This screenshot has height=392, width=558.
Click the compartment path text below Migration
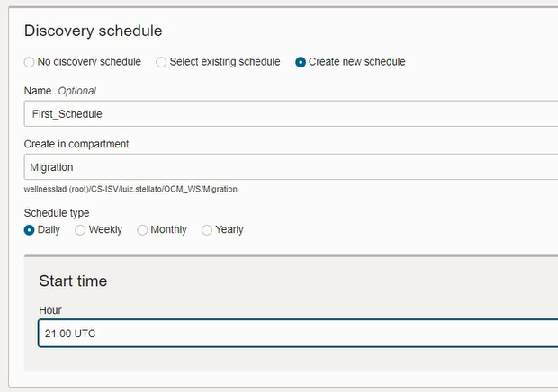pyautogui.click(x=130, y=189)
